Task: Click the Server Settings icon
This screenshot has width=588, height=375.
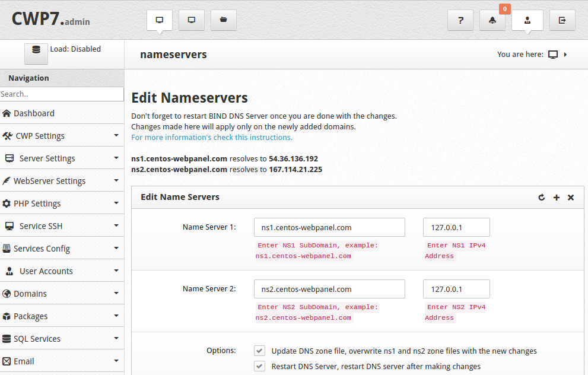Action: tap(9, 158)
